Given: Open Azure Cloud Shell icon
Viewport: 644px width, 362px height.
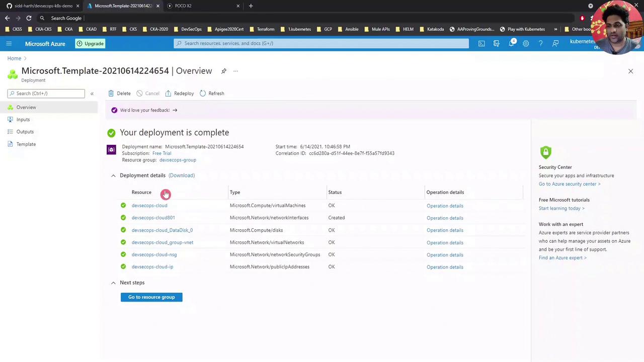Looking at the screenshot, I should 481,44.
